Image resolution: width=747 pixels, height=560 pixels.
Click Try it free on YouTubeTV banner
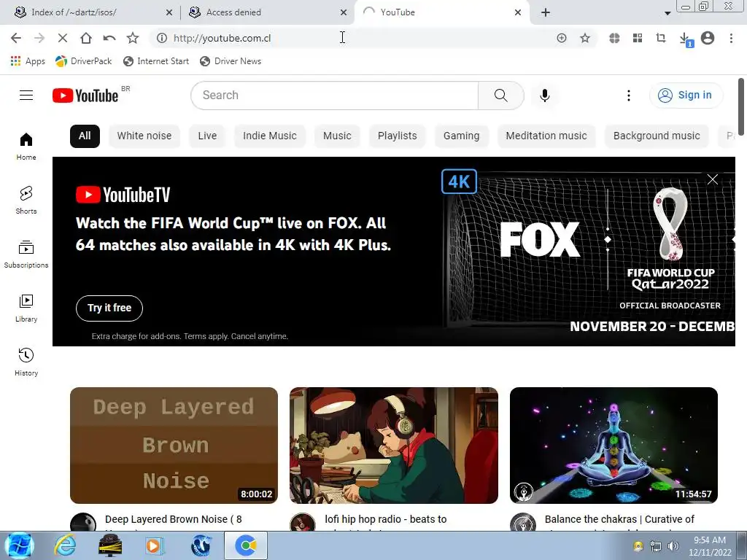click(109, 308)
